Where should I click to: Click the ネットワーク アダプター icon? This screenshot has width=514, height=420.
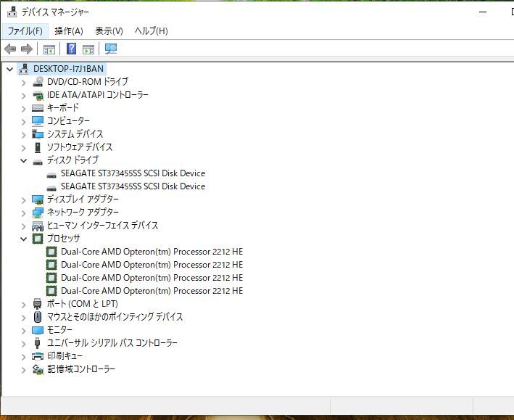38,213
